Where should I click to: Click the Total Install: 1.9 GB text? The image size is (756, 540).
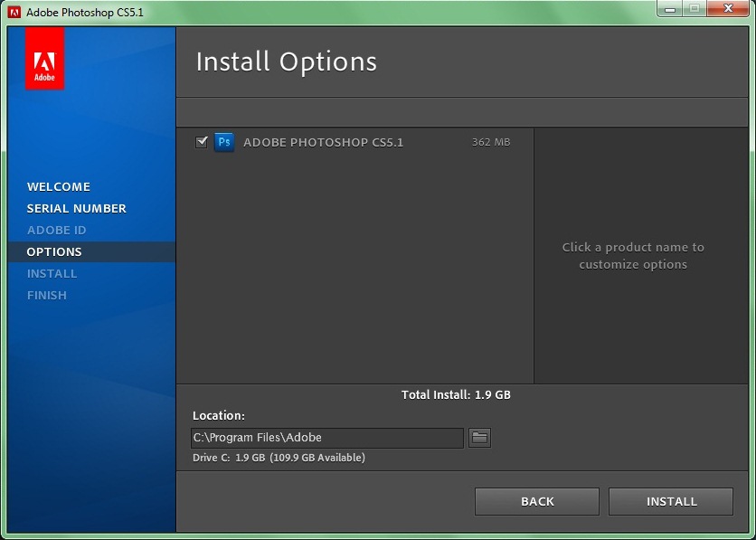tap(456, 395)
